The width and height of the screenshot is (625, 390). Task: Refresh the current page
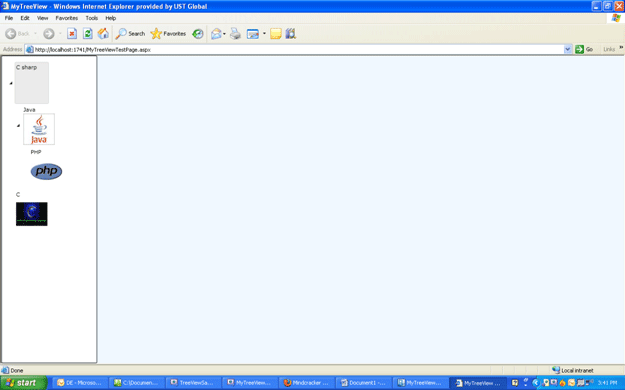point(88,34)
